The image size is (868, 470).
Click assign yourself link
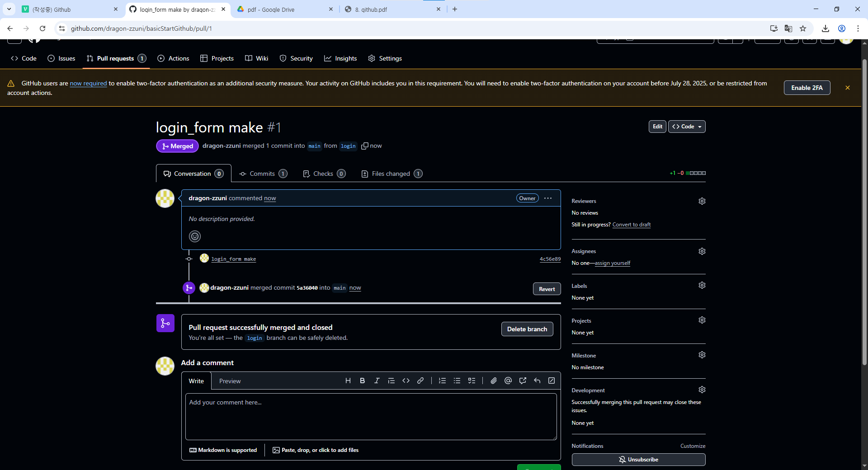[x=613, y=263]
